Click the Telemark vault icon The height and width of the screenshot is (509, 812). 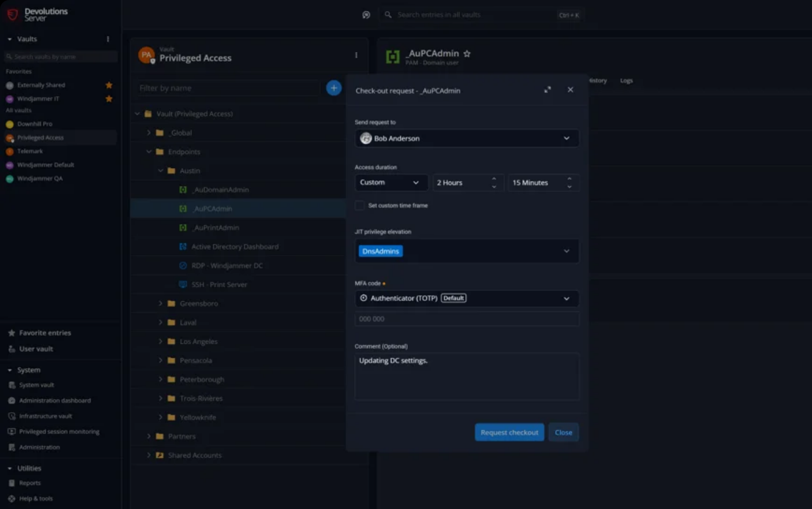coord(9,151)
